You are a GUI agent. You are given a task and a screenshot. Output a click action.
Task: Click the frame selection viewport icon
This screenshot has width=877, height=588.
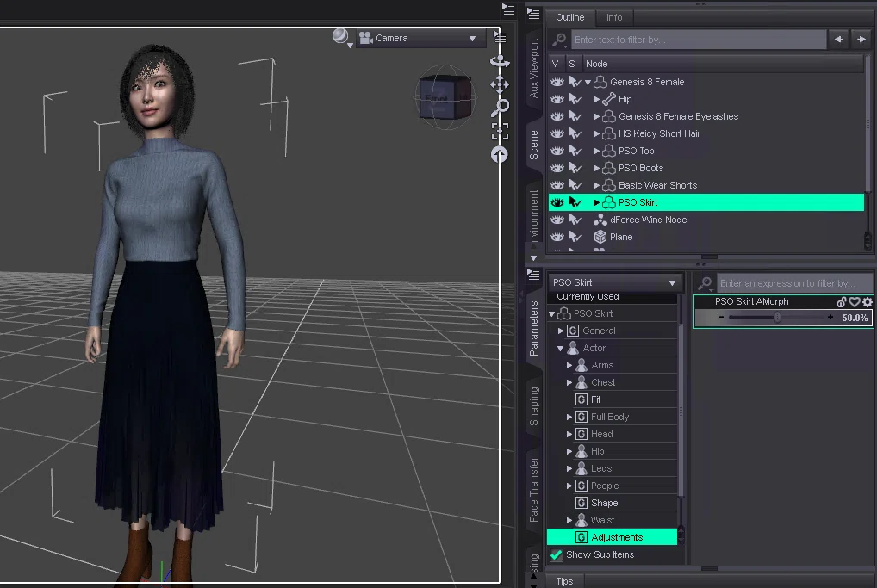point(500,132)
